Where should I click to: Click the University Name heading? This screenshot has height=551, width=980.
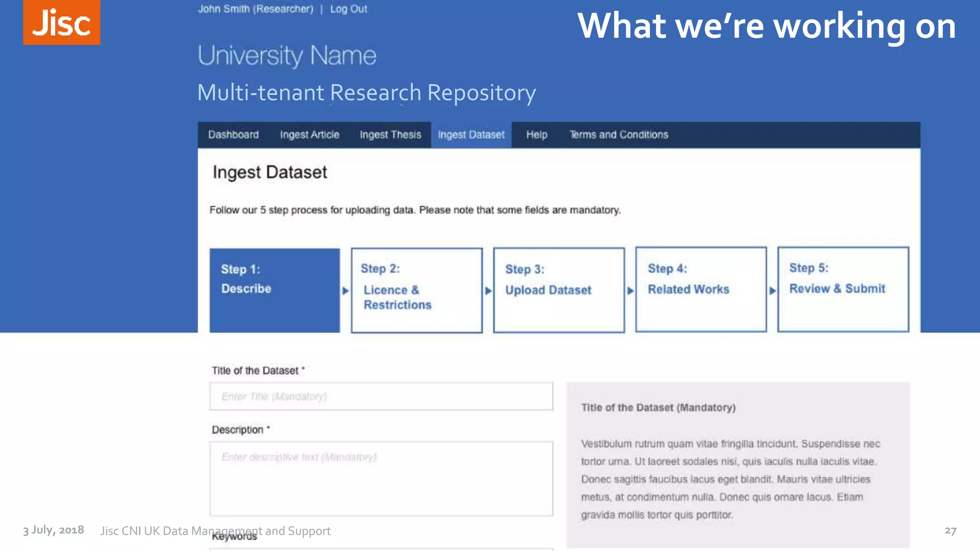[287, 56]
